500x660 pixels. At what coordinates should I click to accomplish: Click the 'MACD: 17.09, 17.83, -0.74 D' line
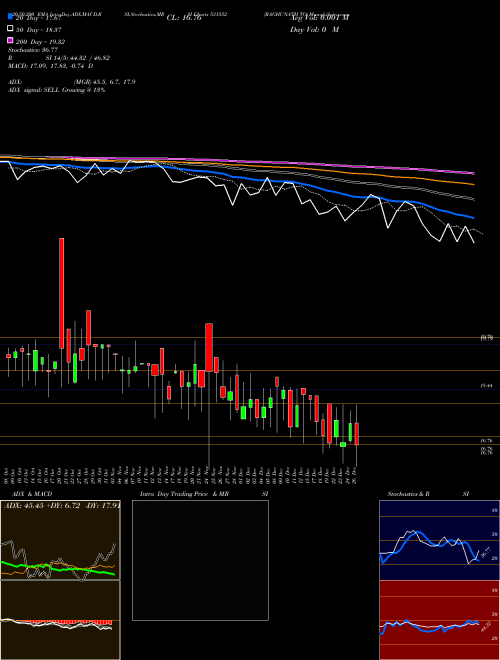pos(51,66)
